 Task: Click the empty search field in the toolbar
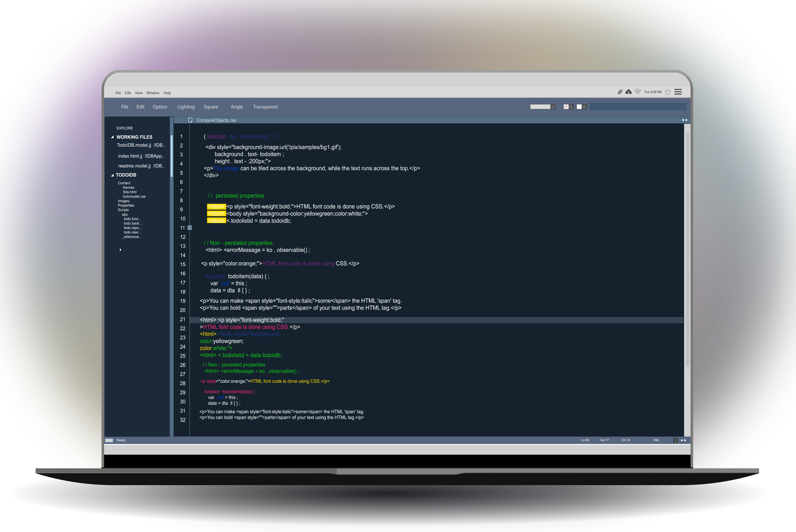click(x=638, y=107)
